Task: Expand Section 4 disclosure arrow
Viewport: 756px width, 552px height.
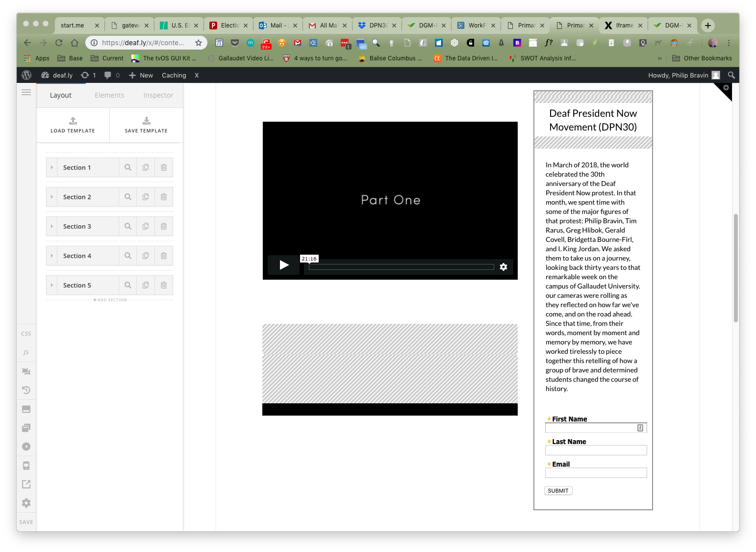Action: pos(51,256)
